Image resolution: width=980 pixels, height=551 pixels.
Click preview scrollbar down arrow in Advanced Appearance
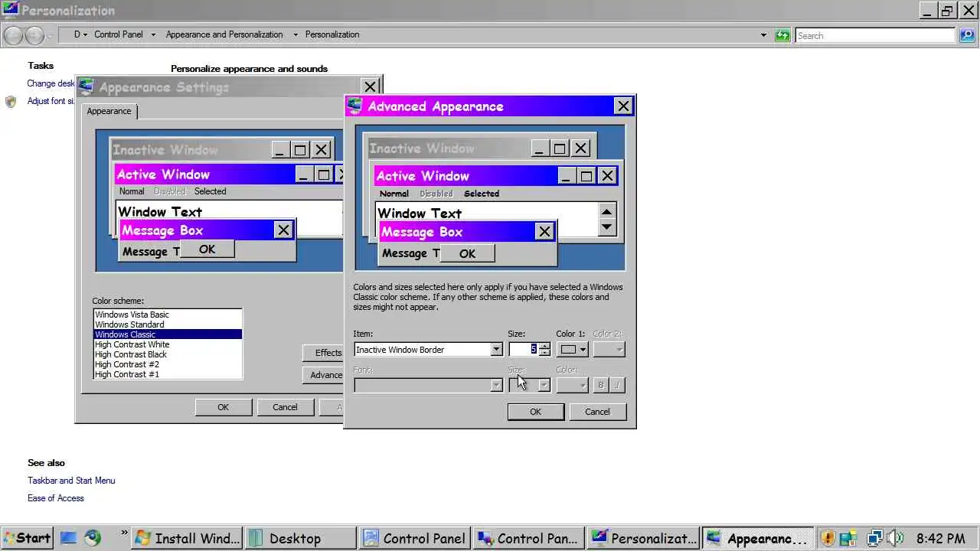click(606, 227)
